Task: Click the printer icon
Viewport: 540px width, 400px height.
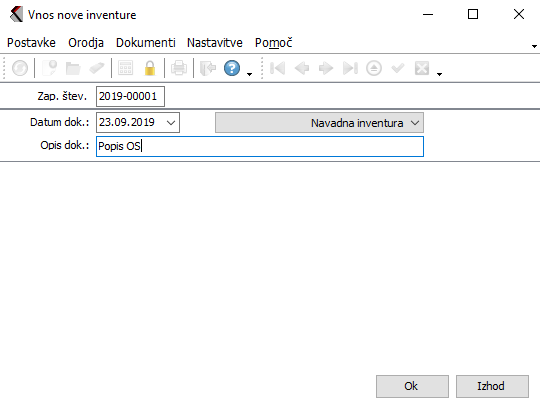Action: 179,68
